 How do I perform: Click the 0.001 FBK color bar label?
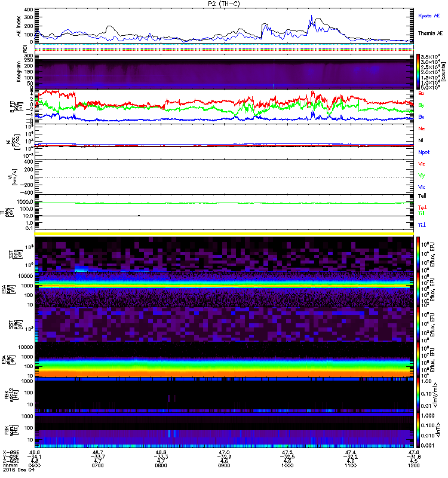[x=428, y=445]
